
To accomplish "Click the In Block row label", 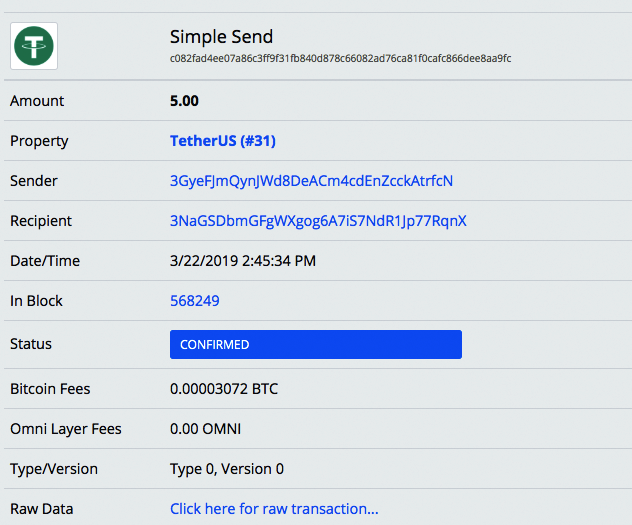I will pos(37,301).
